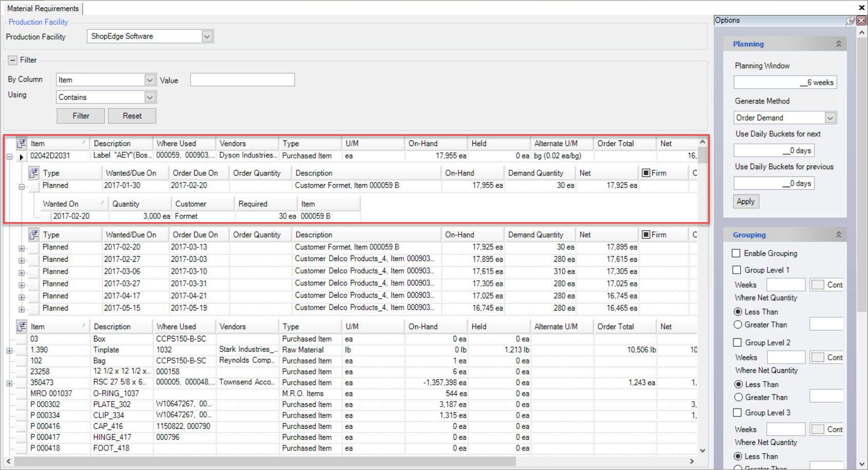Click the grid scroll right arrow
The height and width of the screenshot is (470, 868).
(x=692, y=461)
